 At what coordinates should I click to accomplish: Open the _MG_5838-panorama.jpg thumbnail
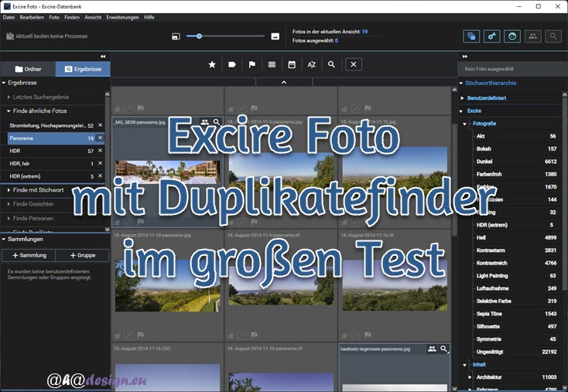(x=167, y=172)
